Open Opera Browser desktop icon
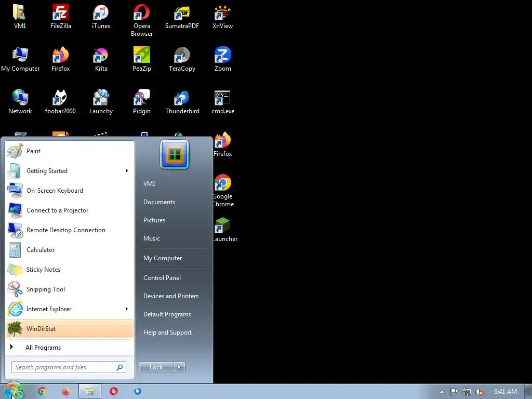Image resolution: width=532 pixels, height=399 pixels. tap(141, 20)
